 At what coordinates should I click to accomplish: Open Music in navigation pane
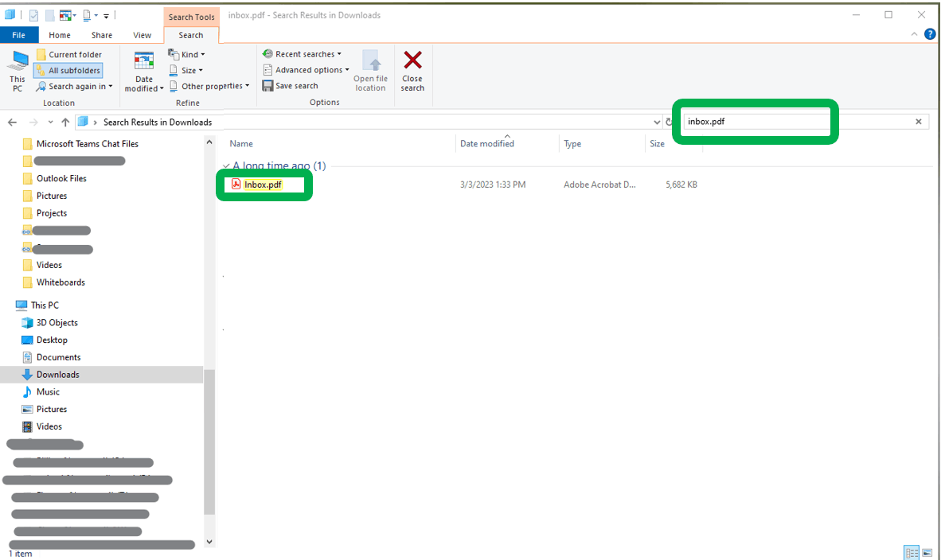(49, 392)
